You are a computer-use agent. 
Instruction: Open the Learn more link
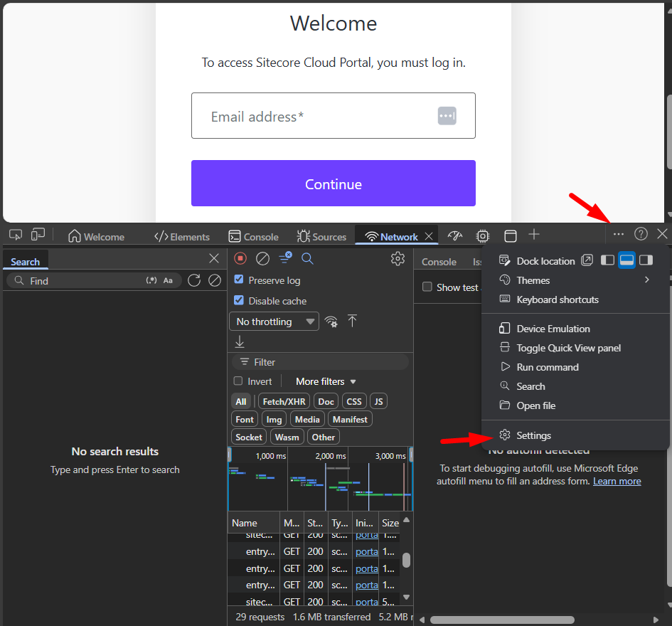click(617, 482)
